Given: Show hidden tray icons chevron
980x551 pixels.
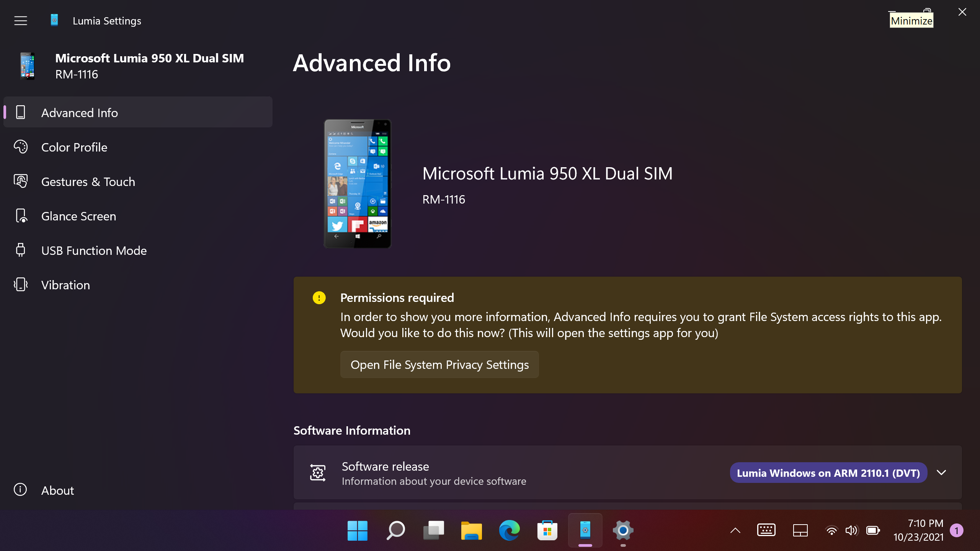Looking at the screenshot, I should click(735, 530).
